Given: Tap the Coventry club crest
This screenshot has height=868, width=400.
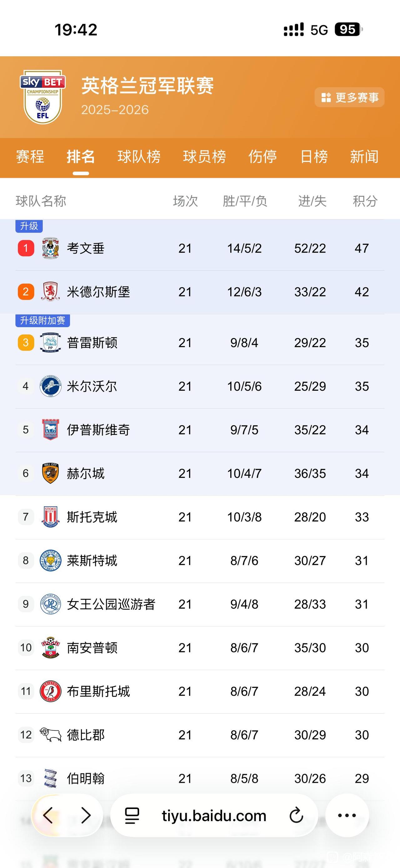Looking at the screenshot, I should 50,248.
